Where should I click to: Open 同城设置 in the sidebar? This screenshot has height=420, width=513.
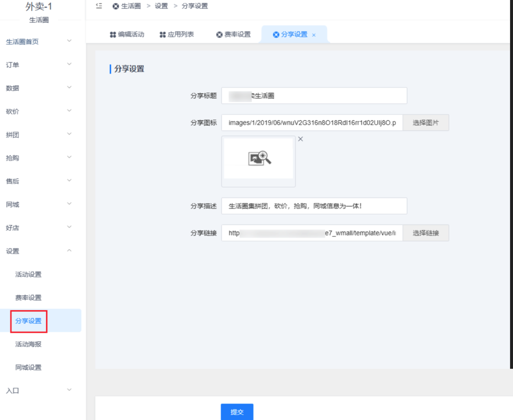pos(28,367)
